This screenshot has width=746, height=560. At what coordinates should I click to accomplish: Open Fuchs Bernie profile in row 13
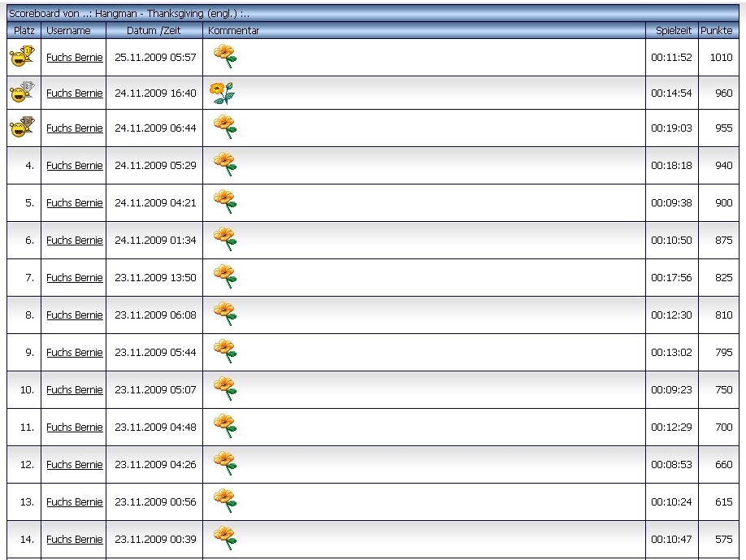75,502
